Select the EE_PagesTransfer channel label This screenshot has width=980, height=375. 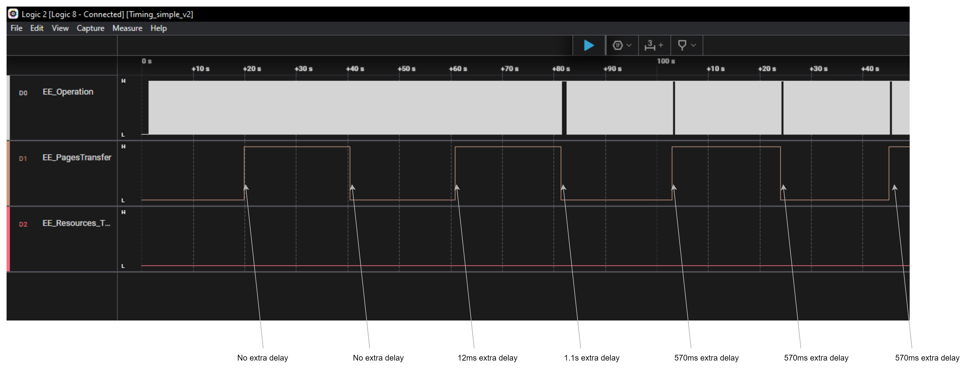coord(77,158)
